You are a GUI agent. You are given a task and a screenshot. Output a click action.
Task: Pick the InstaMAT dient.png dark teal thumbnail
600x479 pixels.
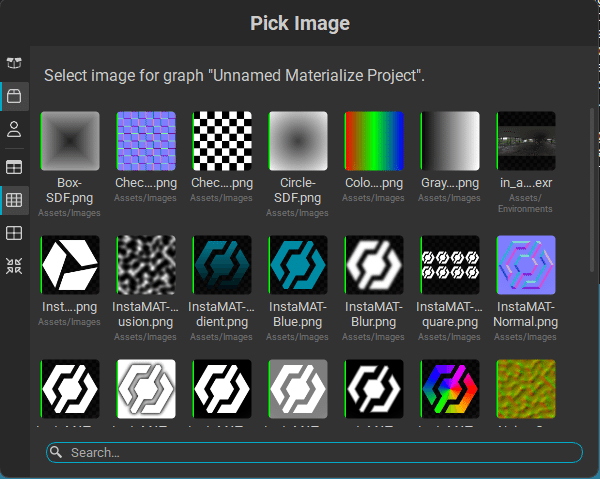(222, 265)
